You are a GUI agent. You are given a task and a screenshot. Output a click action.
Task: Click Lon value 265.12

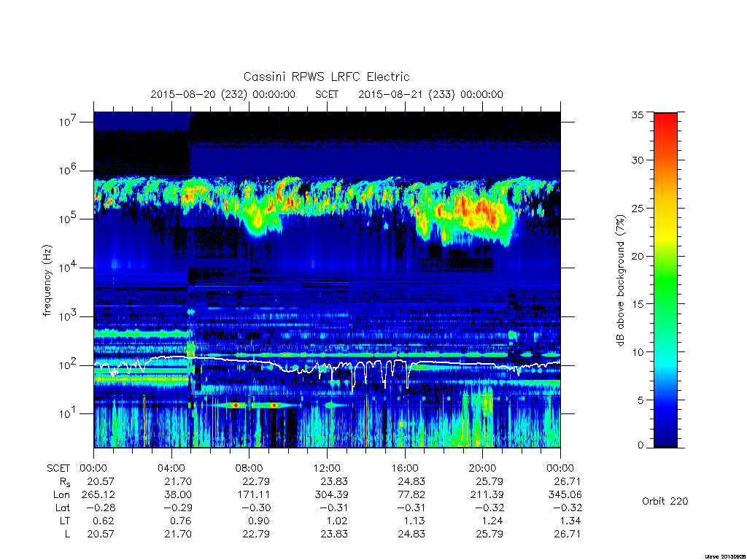pyautogui.click(x=98, y=495)
